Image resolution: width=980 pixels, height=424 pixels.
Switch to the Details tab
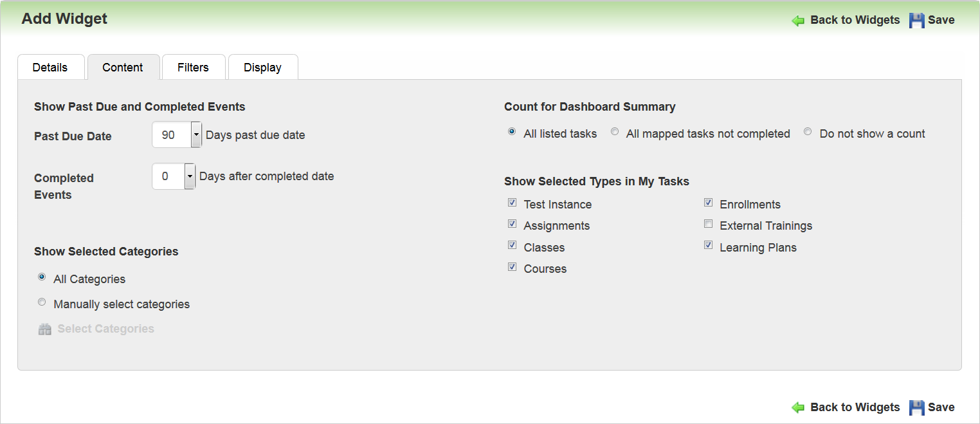(50, 68)
